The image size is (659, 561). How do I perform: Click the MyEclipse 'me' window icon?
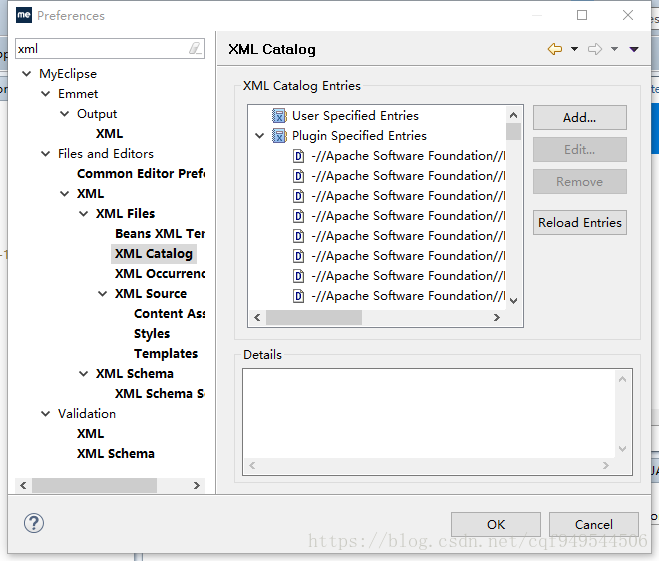click(24, 16)
